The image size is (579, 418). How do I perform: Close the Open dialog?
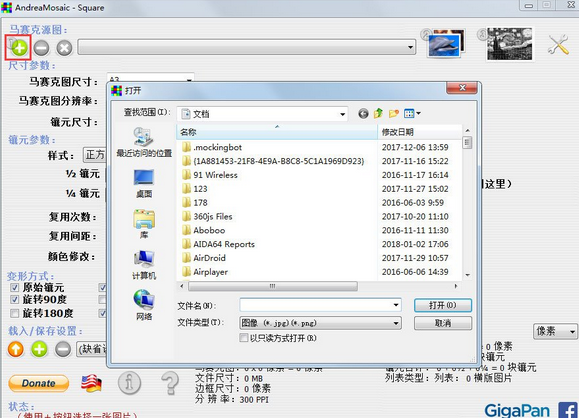(462, 88)
